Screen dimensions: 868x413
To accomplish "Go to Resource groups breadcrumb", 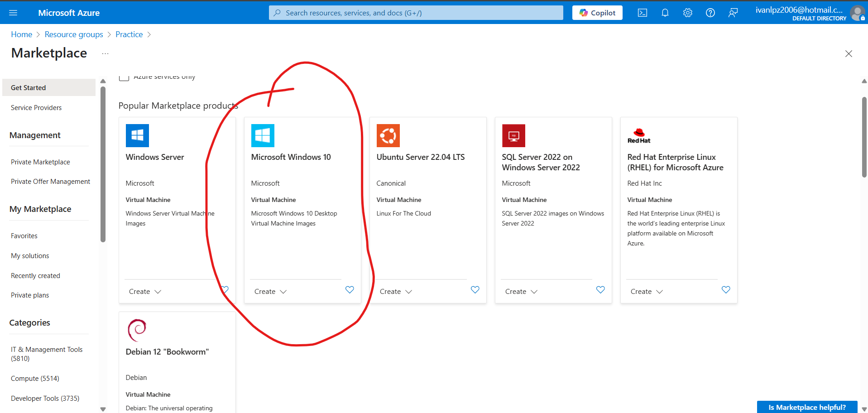I will tap(74, 34).
